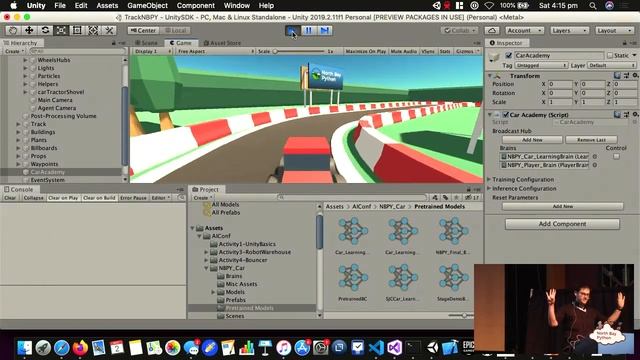Open the Layout dropdown

[613, 31]
